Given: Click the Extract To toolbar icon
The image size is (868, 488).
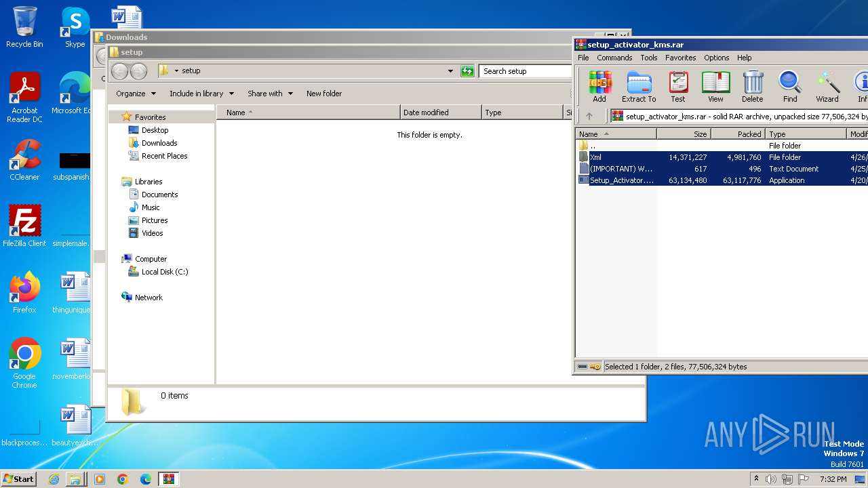Looking at the screenshot, I should click(x=639, y=86).
